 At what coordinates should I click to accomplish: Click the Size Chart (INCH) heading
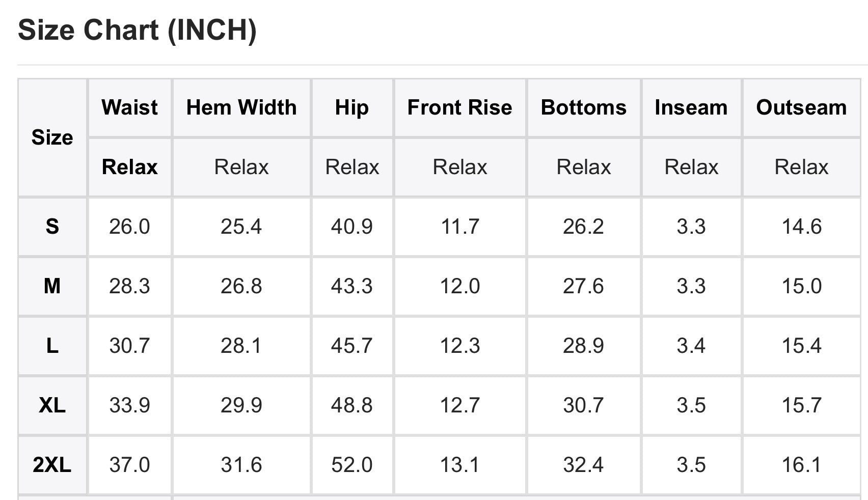click(x=137, y=30)
